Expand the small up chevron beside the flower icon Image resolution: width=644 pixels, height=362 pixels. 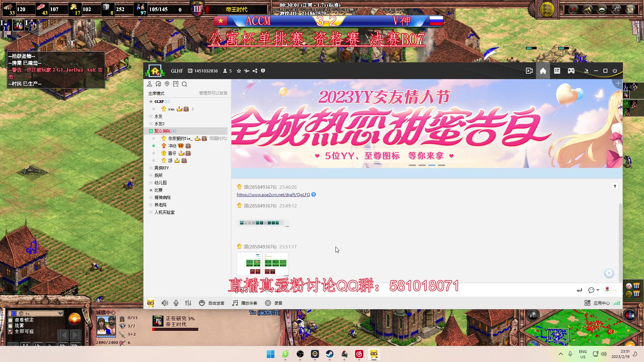click(615, 290)
